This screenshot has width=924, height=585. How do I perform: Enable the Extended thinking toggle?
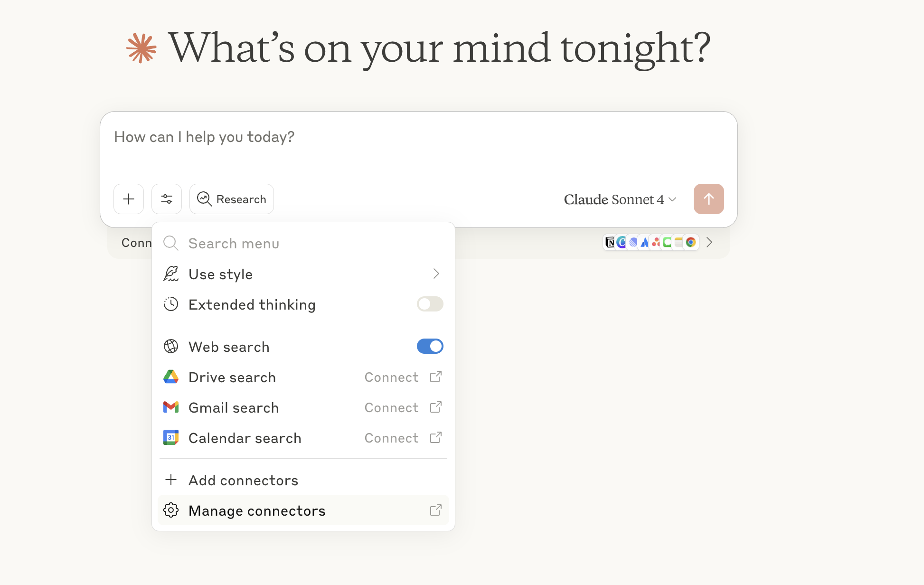click(430, 304)
